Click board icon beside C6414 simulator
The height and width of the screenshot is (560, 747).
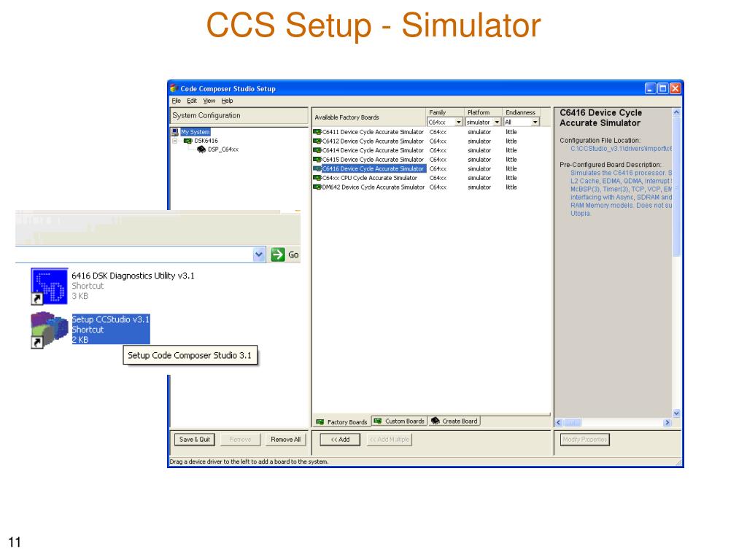point(317,150)
